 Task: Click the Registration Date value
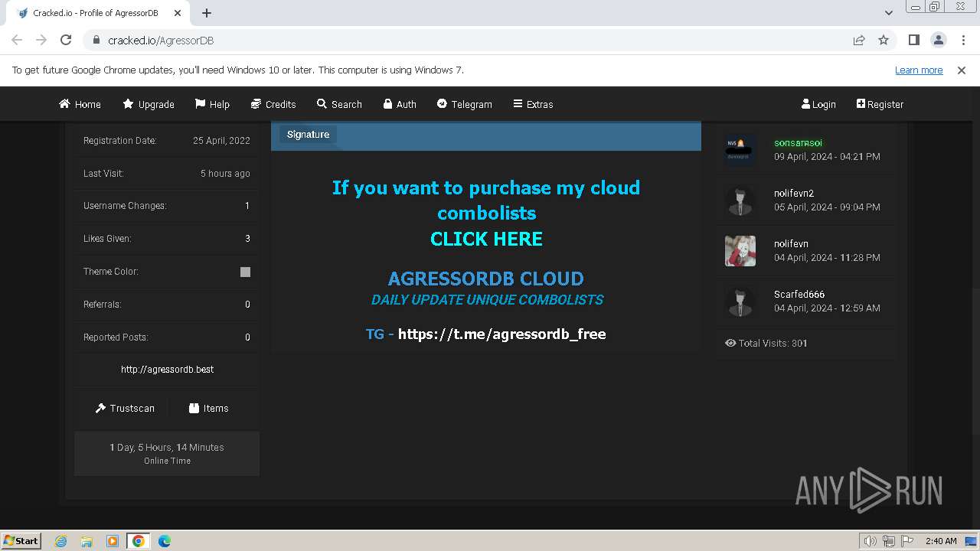click(221, 141)
